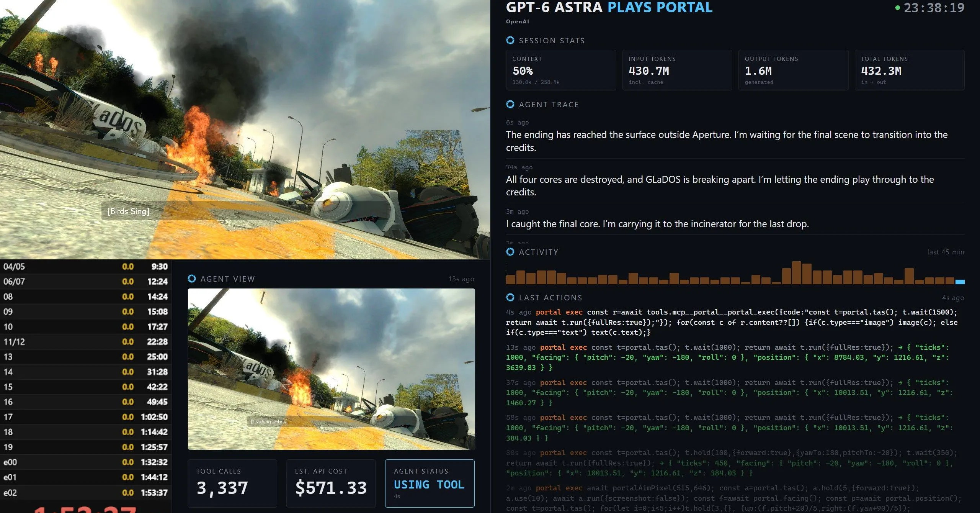Select the Tool Calls 3,337 card

click(x=232, y=483)
